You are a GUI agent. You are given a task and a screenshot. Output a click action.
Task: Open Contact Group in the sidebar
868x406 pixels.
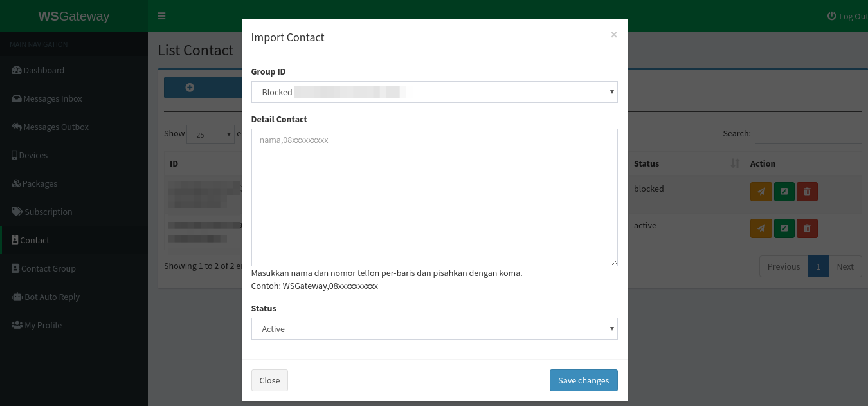(74, 268)
